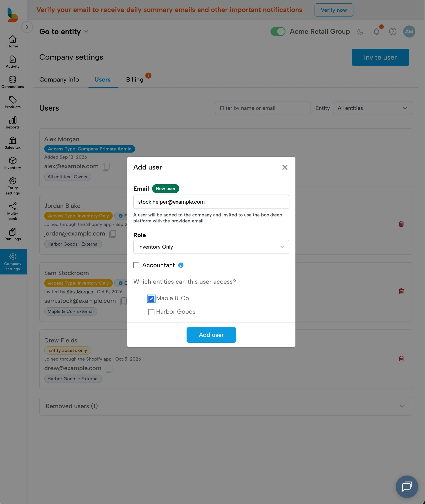View Reports from the sidebar
425x504 pixels.
click(x=13, y=123)
